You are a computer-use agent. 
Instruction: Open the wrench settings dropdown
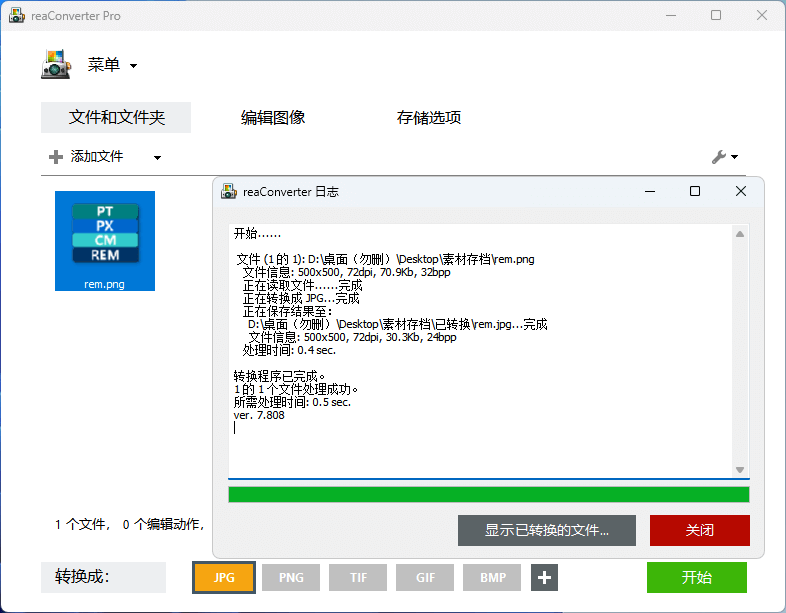click(725, 157)
